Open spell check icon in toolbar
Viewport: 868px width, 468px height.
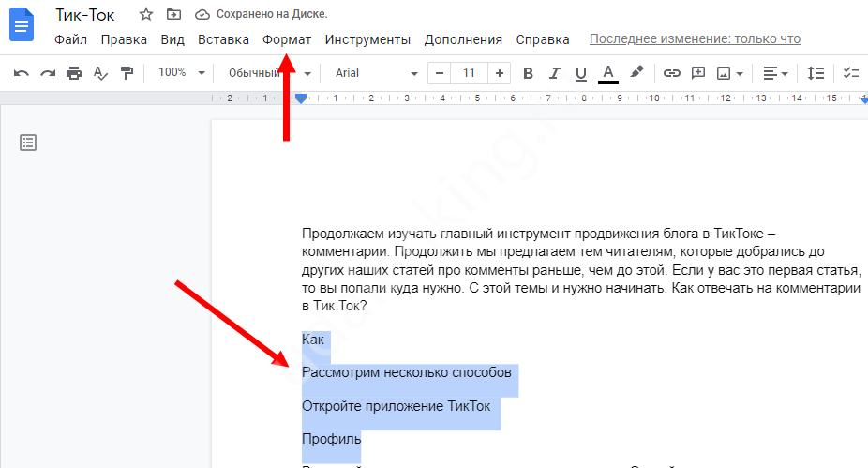click(100, 73)
